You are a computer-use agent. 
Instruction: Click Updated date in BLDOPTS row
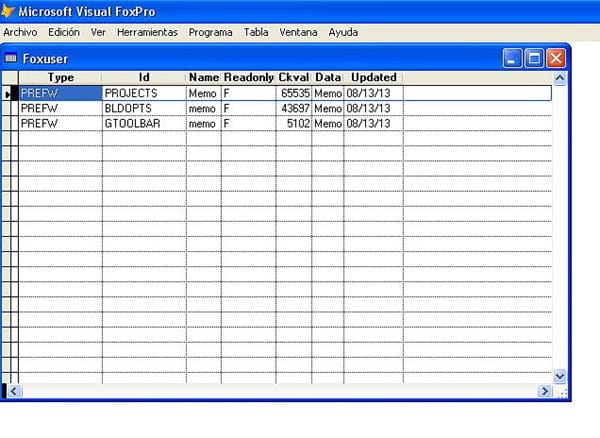click(x=373, y=109)
